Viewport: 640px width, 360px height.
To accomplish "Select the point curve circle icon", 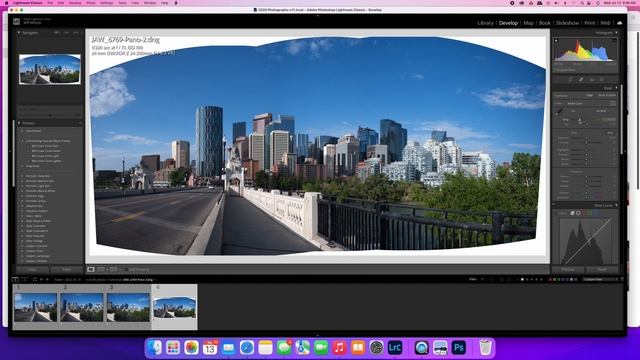I will [x=578, y=213].
